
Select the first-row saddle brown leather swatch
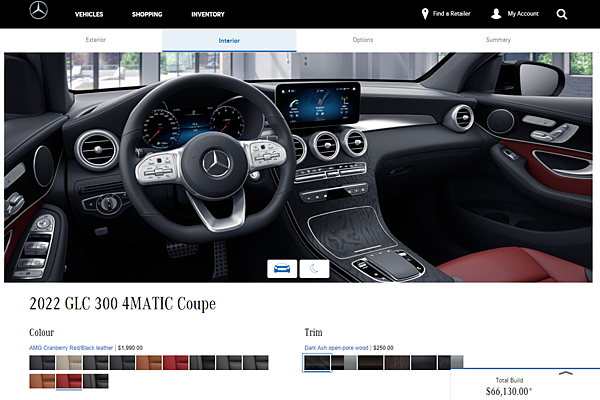tap(149, 362)
